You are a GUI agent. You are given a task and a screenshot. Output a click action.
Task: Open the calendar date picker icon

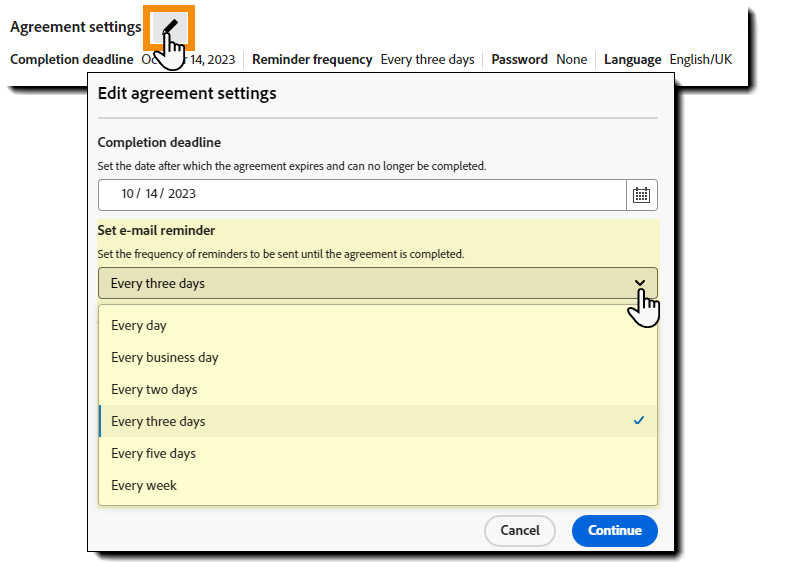(641, 195)
